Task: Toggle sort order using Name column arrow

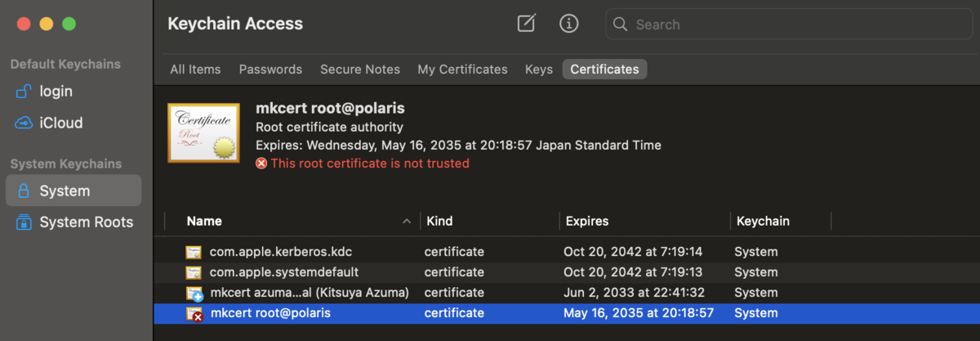Action: point(407,222)
